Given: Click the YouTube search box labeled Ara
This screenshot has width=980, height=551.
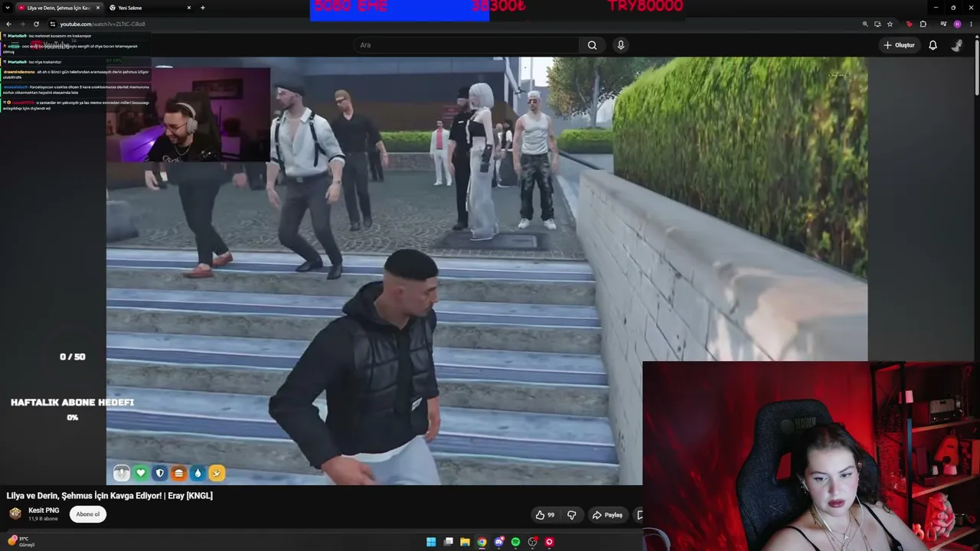Looking at the screenshot, I should coord(467,45).
